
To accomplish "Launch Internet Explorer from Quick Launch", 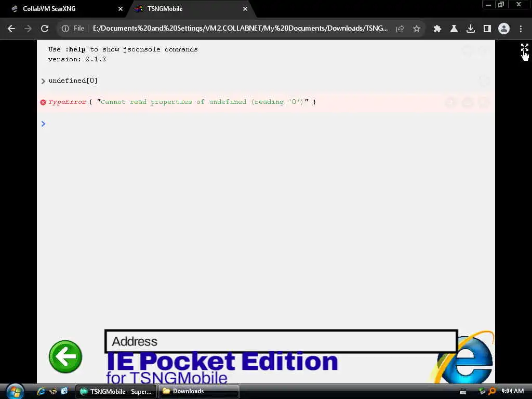I will [x=41, y=391].
